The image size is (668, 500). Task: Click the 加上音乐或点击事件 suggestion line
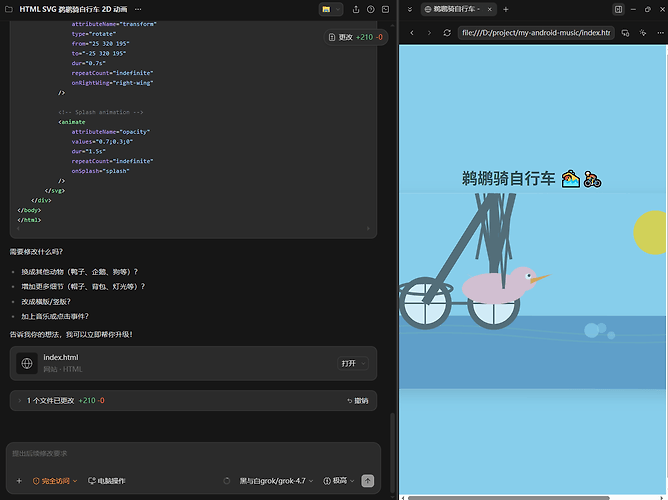tap(55, 316)
